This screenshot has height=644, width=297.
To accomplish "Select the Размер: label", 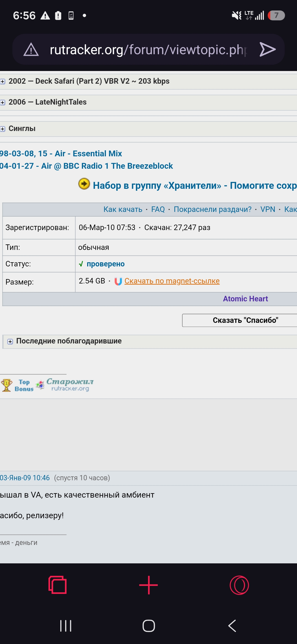I will (x=20, y=282).
